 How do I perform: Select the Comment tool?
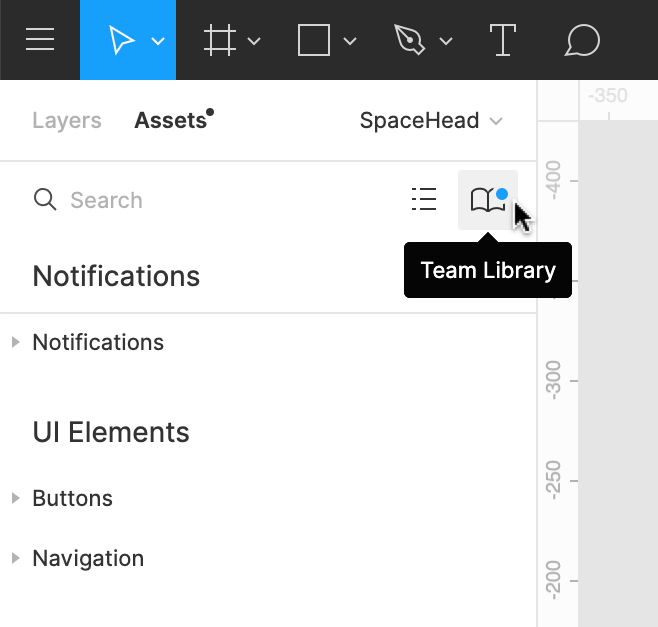582,41
